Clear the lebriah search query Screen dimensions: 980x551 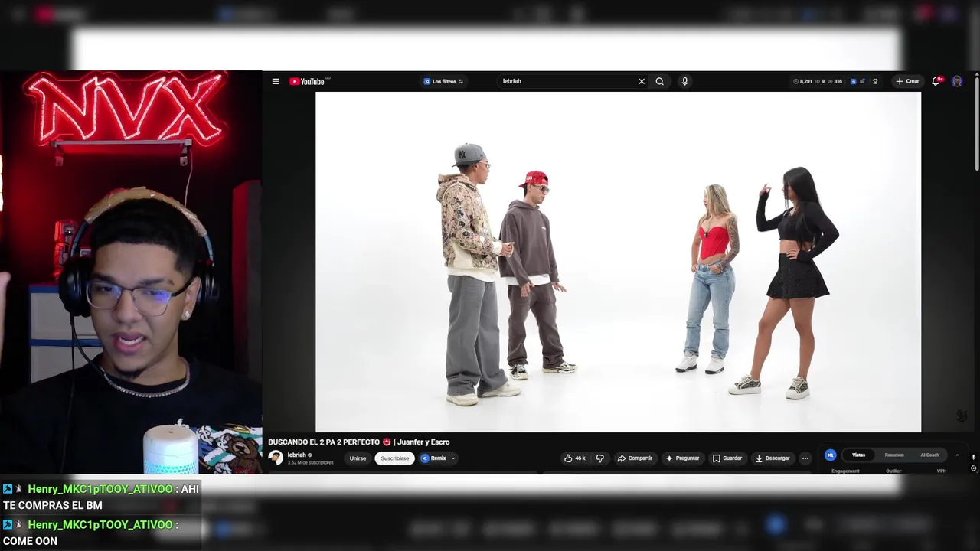pos(642,81)
